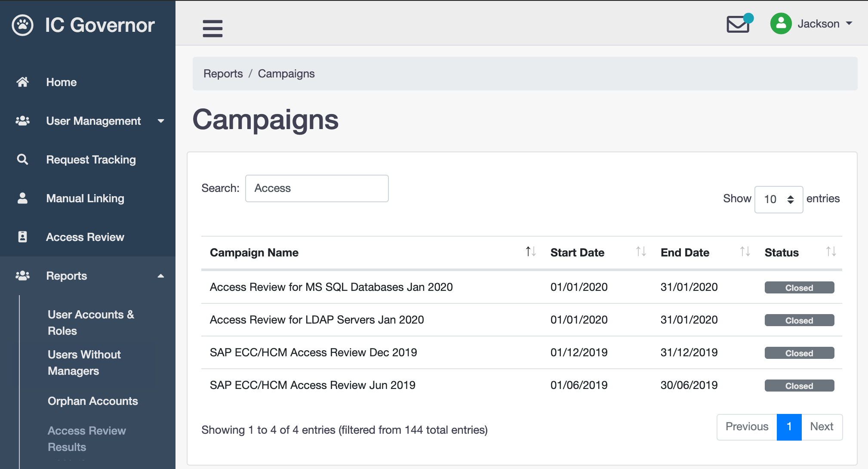Open Manual Linking in the sidebar
The image size is (868, 469).
pyautogui.click(x=85, y=198)
